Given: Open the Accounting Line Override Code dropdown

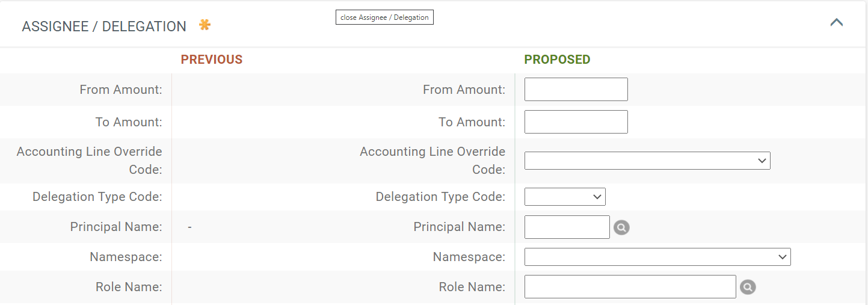Looking at the screenshot, I should tap(647, 161).
